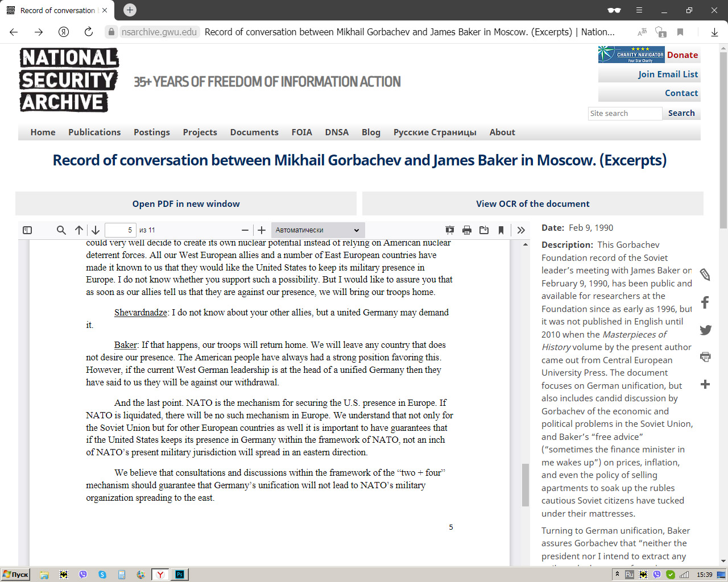Open the Publications menu

point(94,132)
